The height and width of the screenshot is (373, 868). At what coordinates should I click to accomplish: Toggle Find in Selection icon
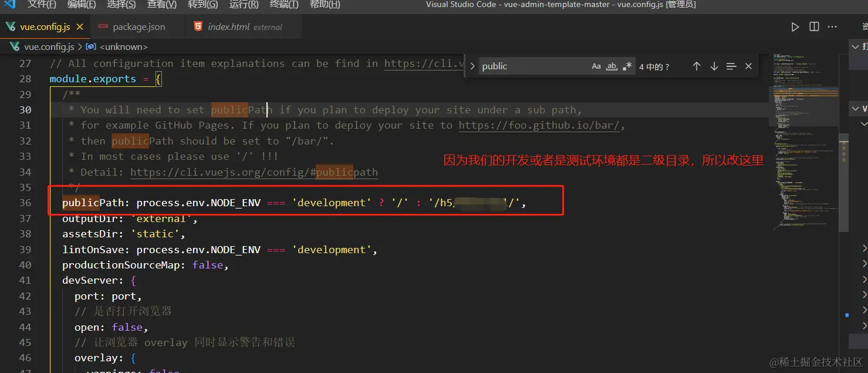click(x=731, y=66)
